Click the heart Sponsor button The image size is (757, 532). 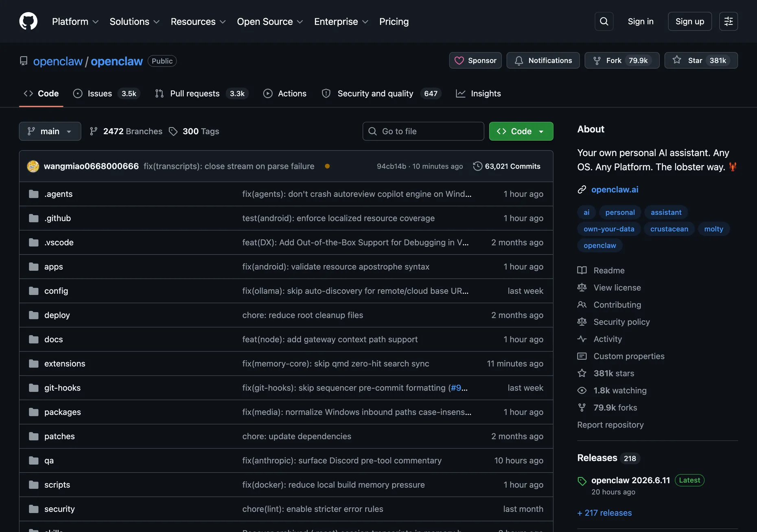point(475,60)
